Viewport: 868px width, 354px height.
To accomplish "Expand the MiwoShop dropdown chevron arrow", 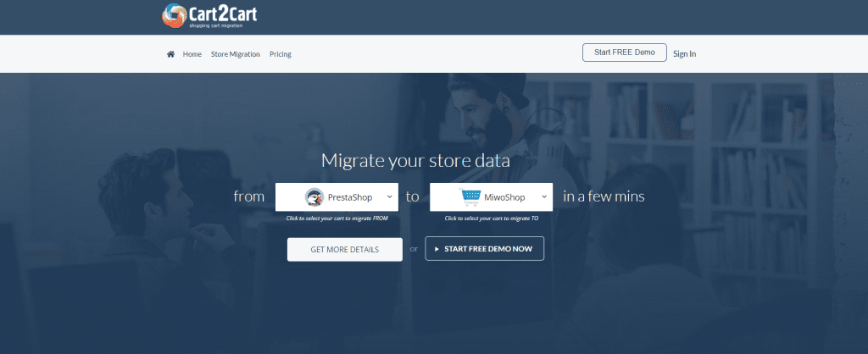I will 544,197.
